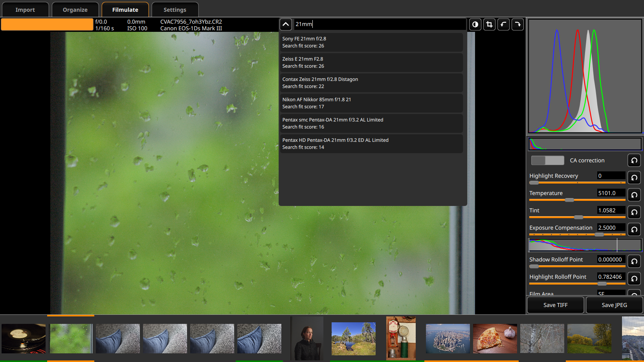Rotate the image left

pos(503,24)
